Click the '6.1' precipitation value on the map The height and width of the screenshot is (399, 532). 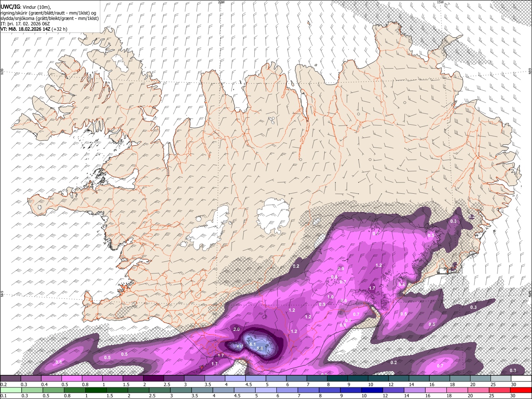coord(252,344)
